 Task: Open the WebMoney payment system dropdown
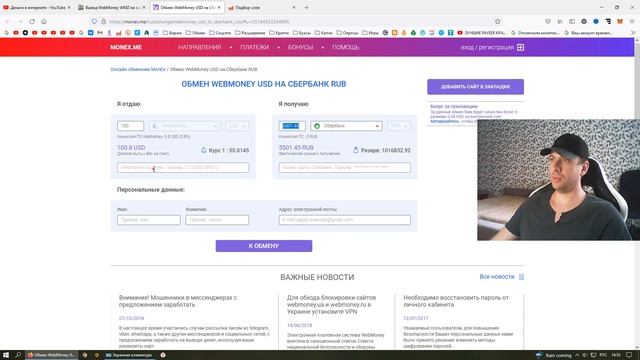pyautogui.click(x=185, y=126)
